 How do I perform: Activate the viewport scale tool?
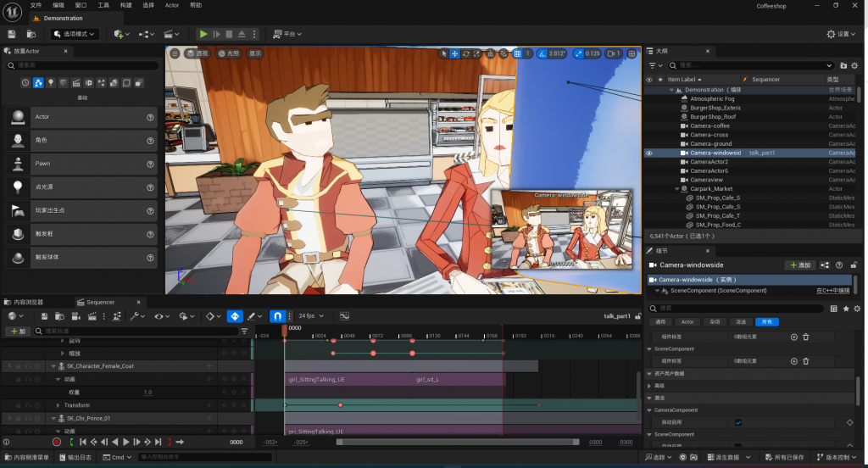tap(476, 53)
